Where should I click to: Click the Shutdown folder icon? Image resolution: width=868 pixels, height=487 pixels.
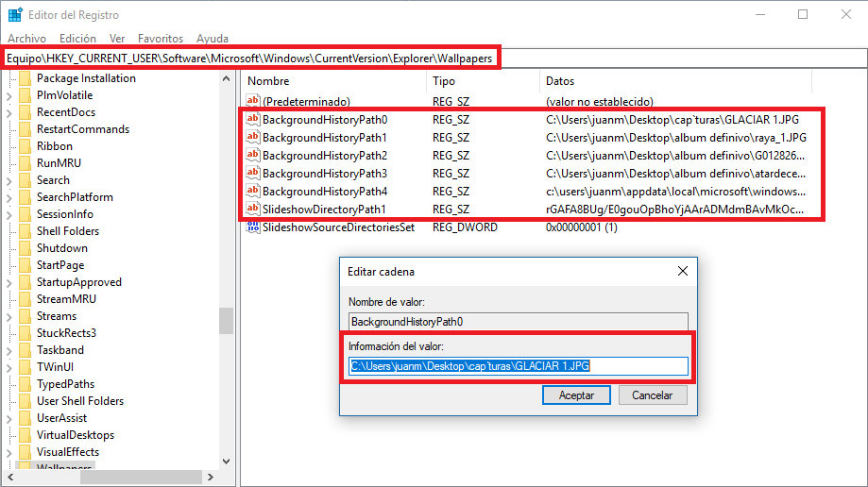25,248
